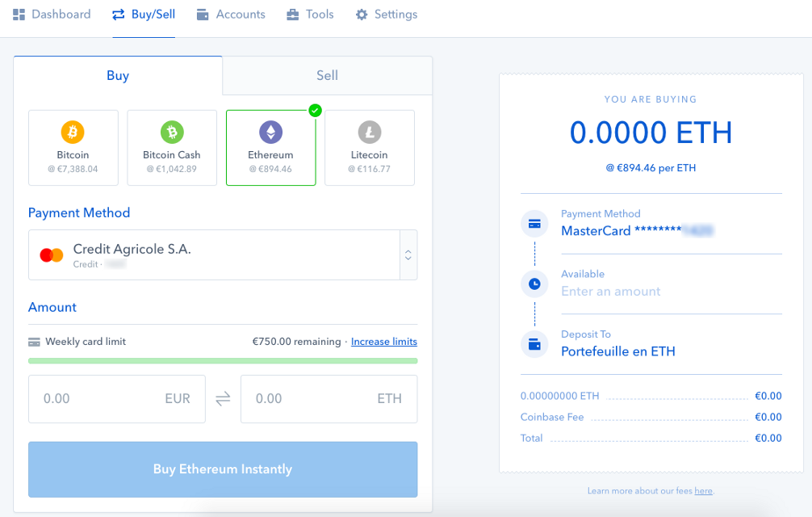
Task: Open the payment method dropdown arrows
Action: coord(408,255)
